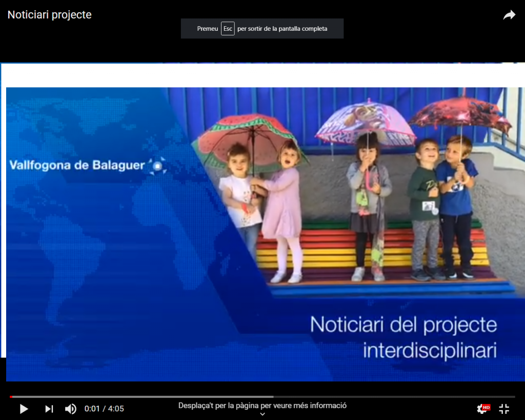
Task: Mute the video with the speaker icon
Action: pos(71,409)
